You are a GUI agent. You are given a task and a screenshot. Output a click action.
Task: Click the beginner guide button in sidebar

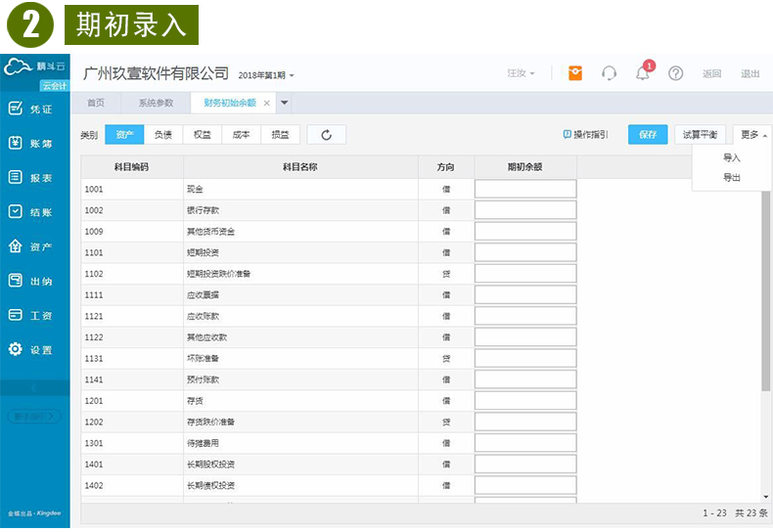pyautogui.click(x=34, y=417)
